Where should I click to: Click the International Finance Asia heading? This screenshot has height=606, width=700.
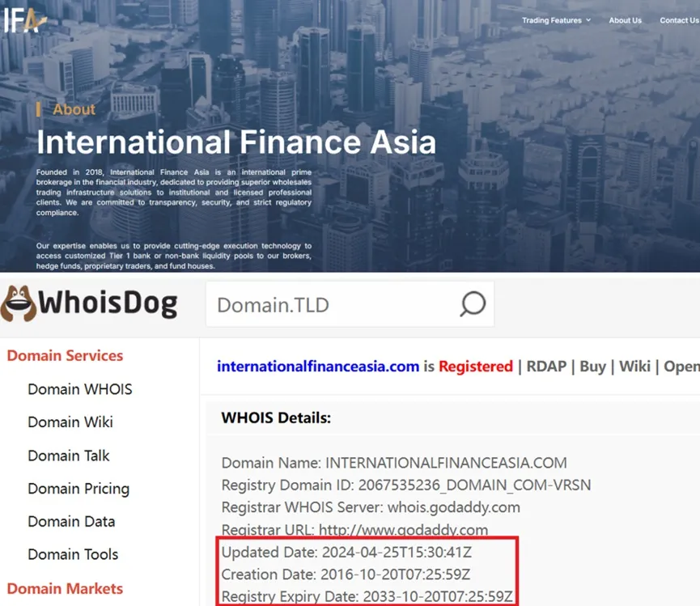[236, 142]
